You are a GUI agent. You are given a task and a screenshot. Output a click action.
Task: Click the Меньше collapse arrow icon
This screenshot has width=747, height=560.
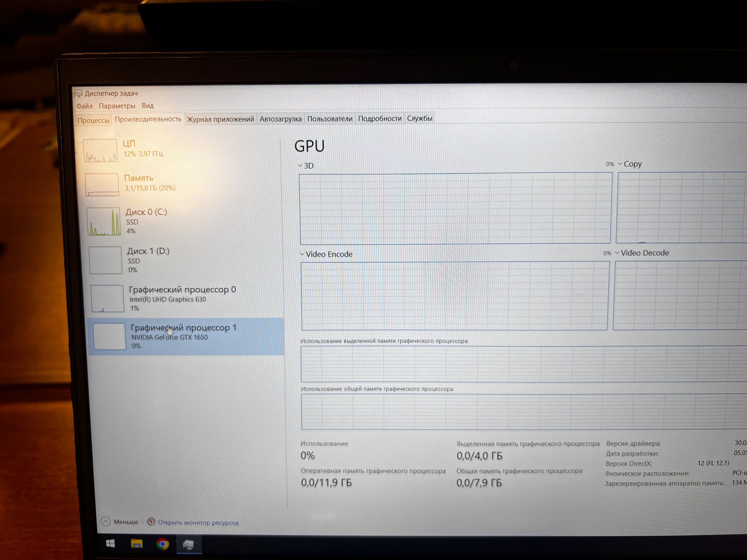tap(106, 521)
